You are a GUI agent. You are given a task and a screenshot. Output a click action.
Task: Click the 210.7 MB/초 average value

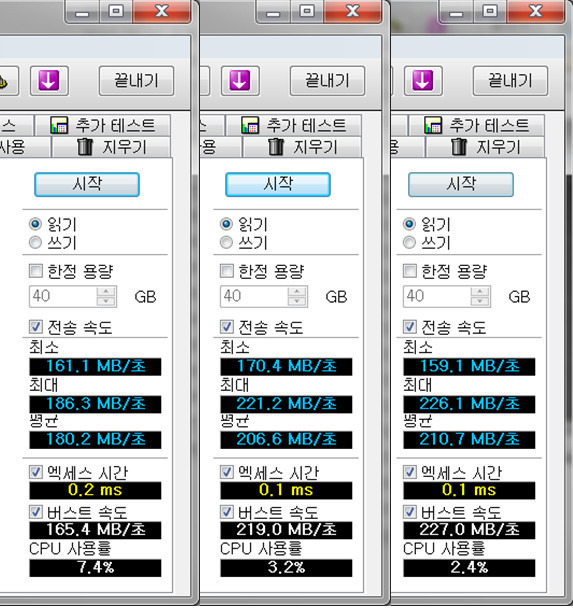click(x=469, y=440)
